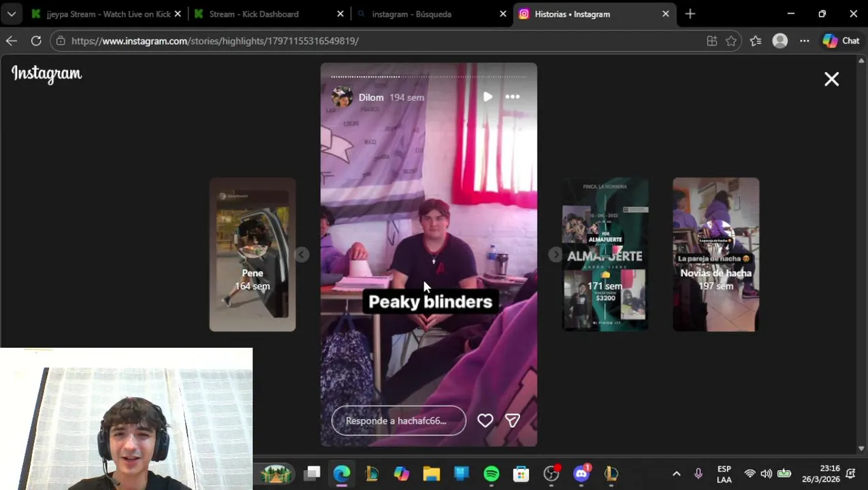Show hidden system tray icons
This screenshot has height=490, width=868.
click(677, 474)
